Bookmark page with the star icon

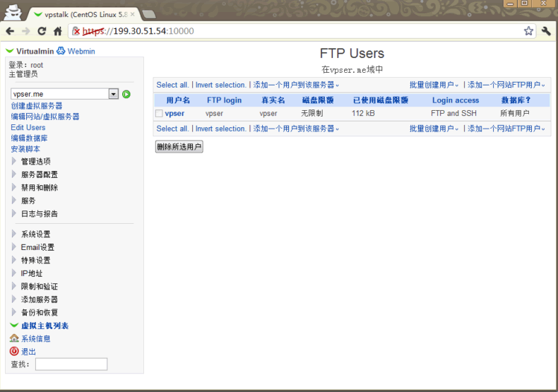(x=528, y=31)
